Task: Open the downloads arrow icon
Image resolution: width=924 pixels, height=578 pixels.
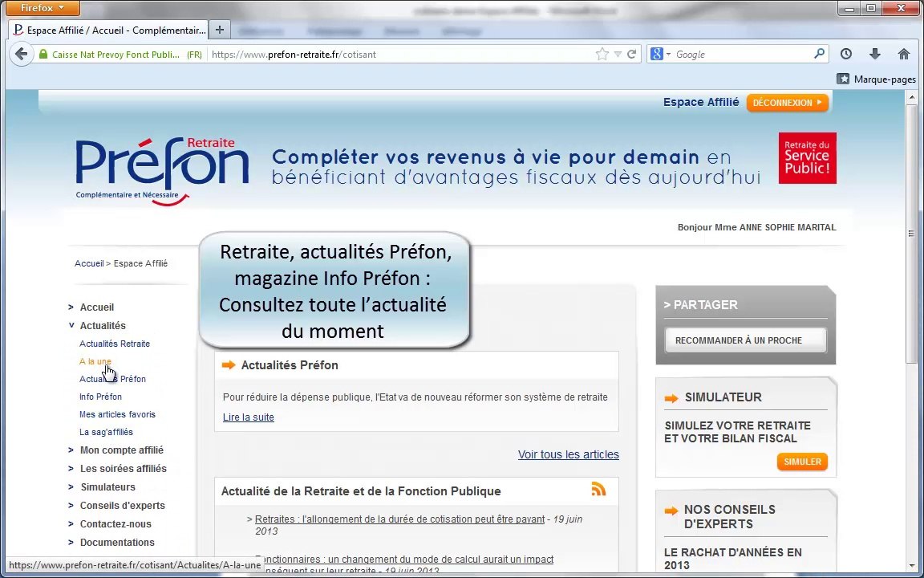Action: (x=874, y=55)
